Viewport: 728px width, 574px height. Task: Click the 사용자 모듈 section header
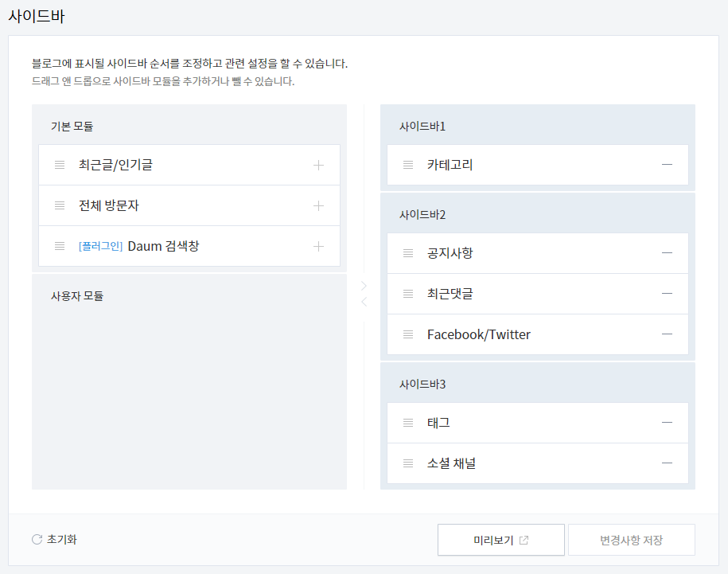(77, 296)
